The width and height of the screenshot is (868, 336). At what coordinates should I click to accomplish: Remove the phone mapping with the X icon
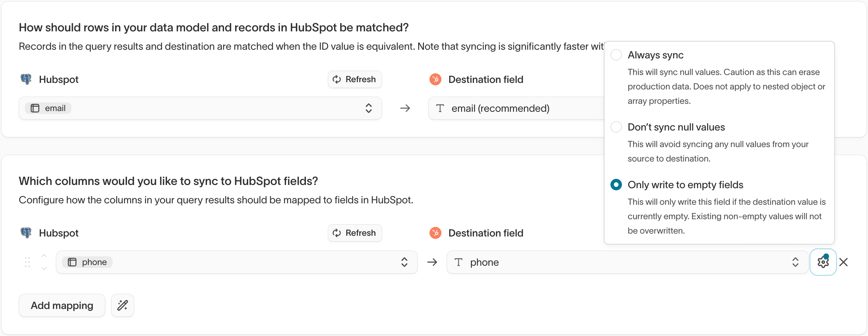coord(843,262)
